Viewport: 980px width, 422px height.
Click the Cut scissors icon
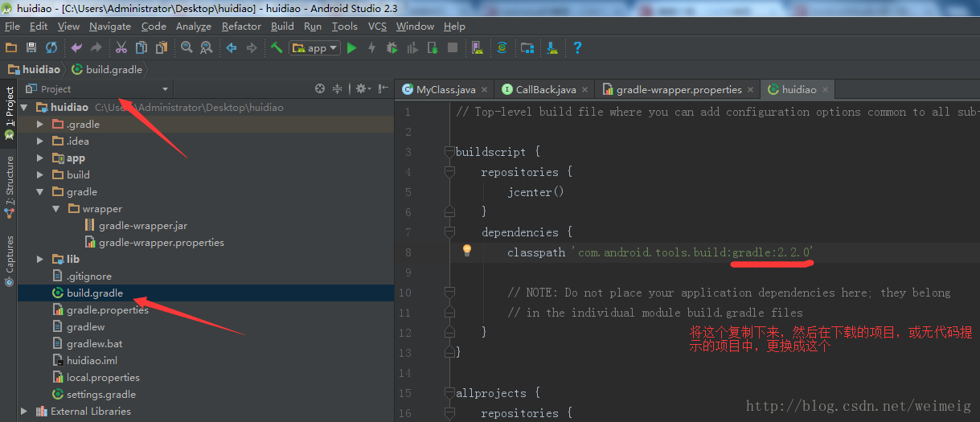(x=121, y=48)
